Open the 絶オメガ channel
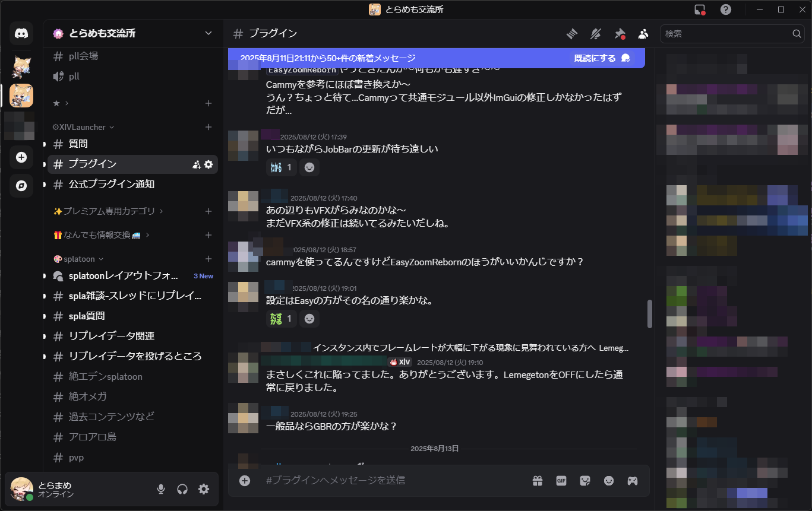Viewport: 812px width, 511px height. tap(132, 396)
